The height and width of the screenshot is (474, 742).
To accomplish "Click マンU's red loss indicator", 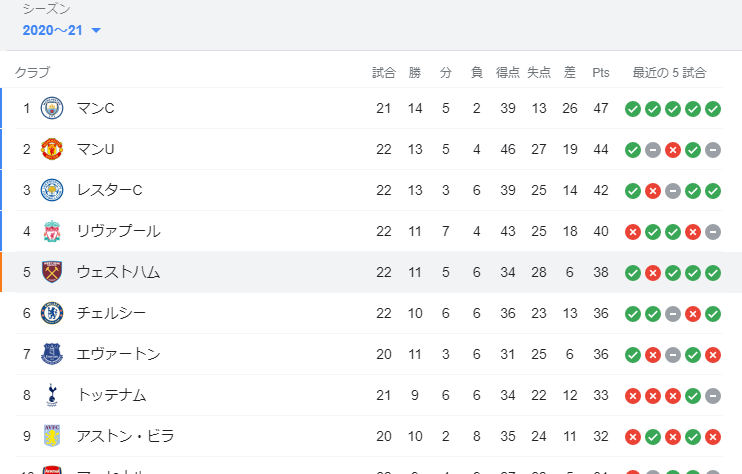I will pyautogui.click(x=673, y=149).
